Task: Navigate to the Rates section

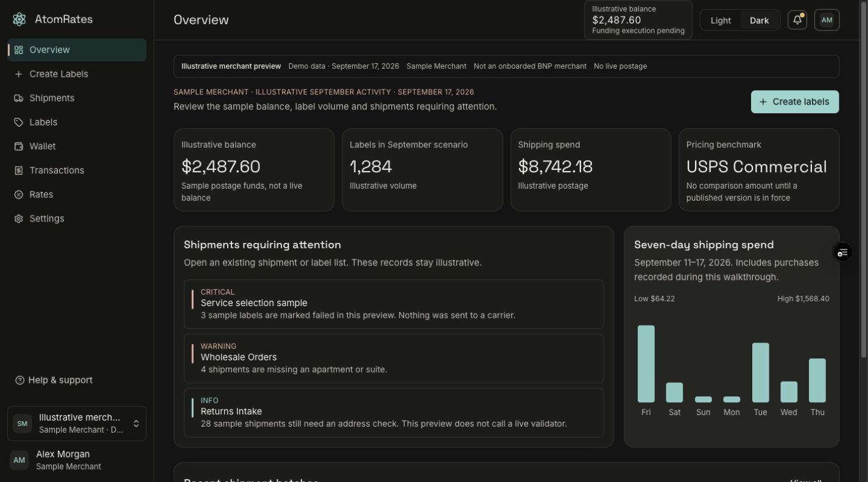Action: pos(77,195)
